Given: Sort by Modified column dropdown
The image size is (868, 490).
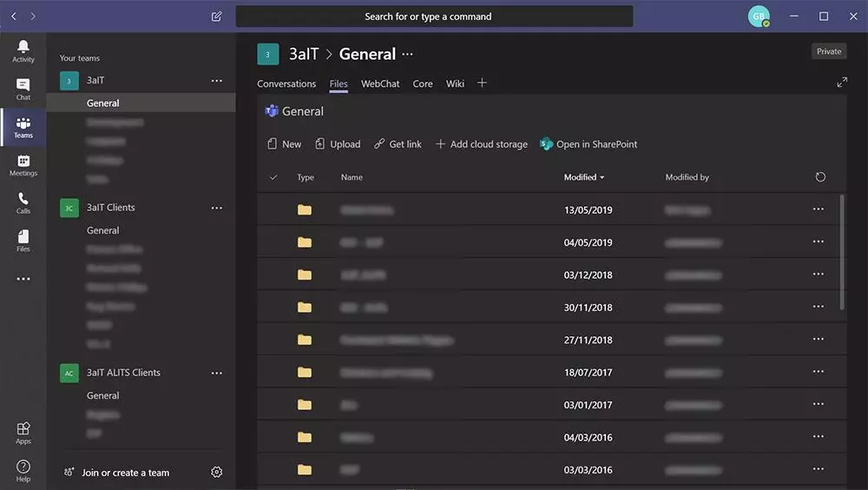Looking at the screenshot, I should (584, 177).
